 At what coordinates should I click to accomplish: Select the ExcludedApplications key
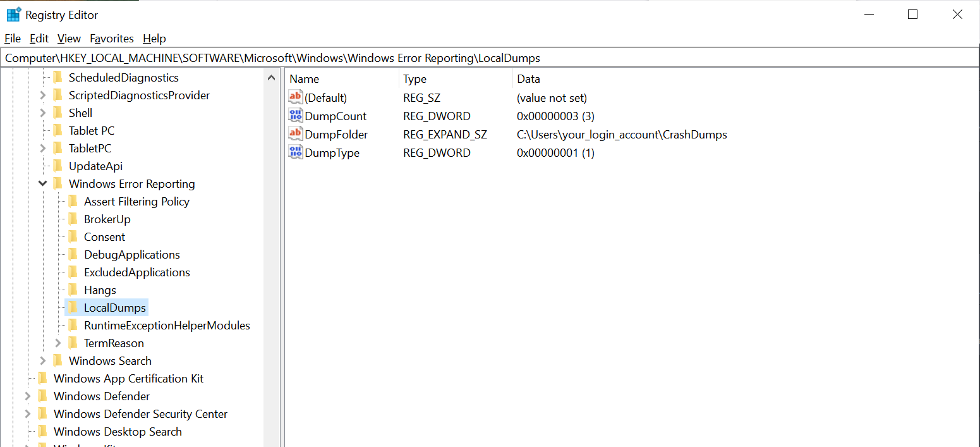click(x=136, y=272)
